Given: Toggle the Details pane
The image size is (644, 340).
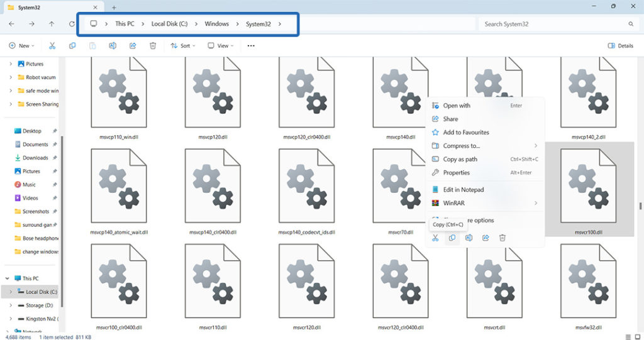Looking at the screenshot, I should coord(620,46).
